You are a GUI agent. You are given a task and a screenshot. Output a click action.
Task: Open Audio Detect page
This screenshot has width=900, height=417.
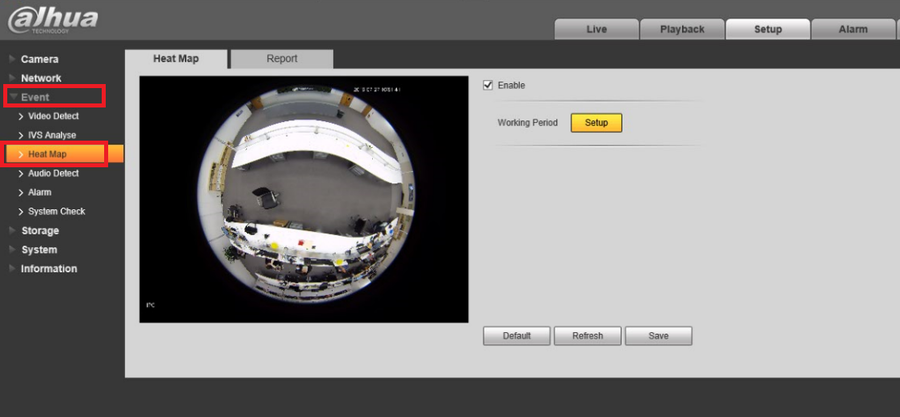click(53, 173)
